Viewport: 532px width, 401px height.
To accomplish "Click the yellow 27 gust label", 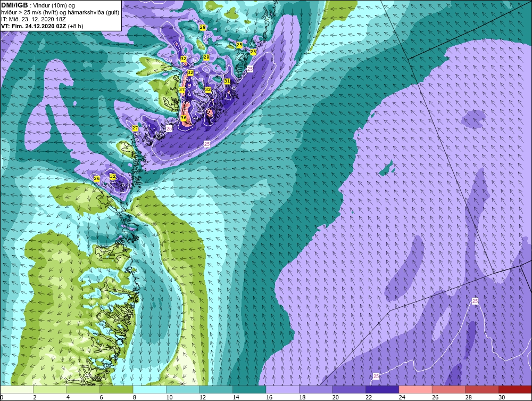I will point(135,128).
